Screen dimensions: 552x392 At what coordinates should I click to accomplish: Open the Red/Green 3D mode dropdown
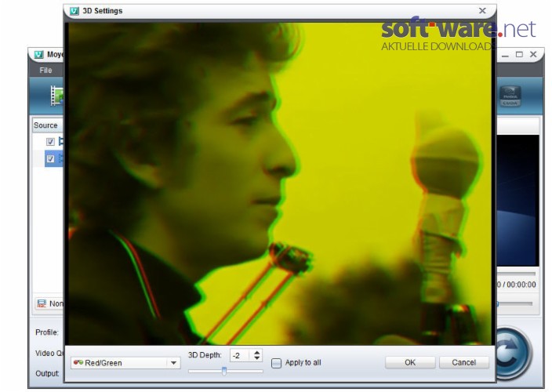[125, 363]
